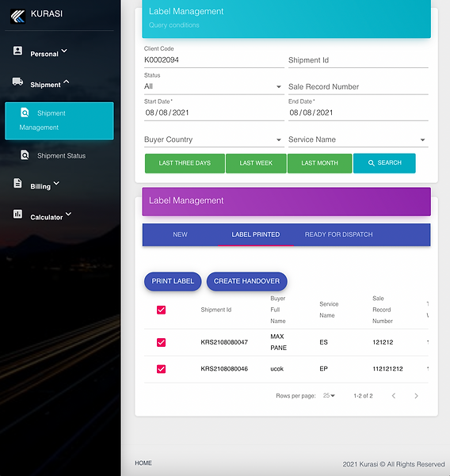
Task: Expand the Personal menu chevron
Action: point(64,51)
